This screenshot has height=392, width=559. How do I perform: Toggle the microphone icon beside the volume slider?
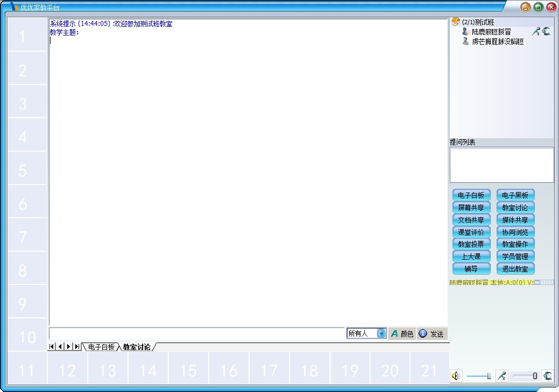pos(501,376)
